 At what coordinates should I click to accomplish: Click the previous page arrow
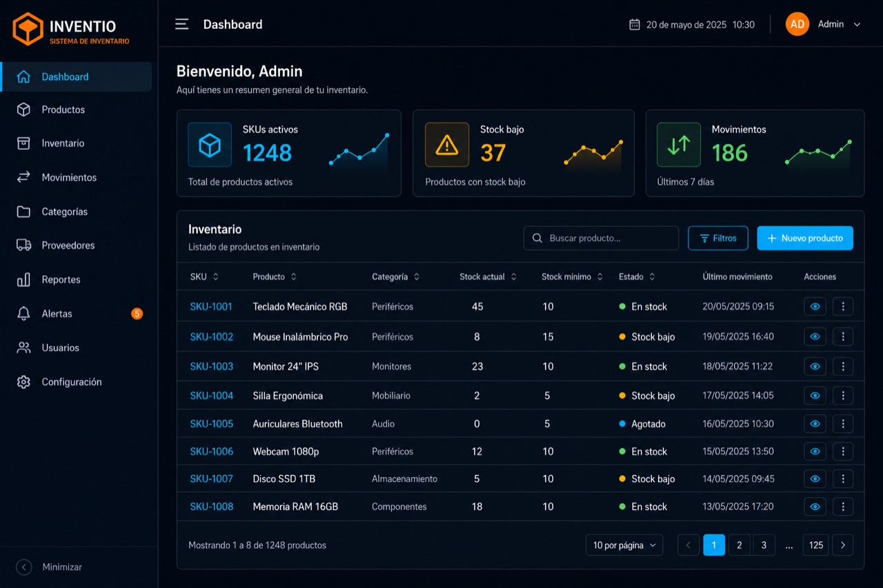coord(688,545)
